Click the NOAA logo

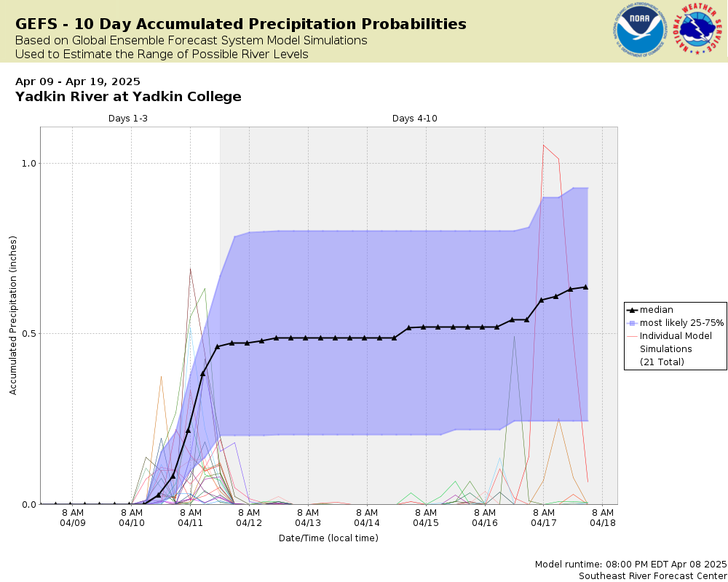[640, 30]
